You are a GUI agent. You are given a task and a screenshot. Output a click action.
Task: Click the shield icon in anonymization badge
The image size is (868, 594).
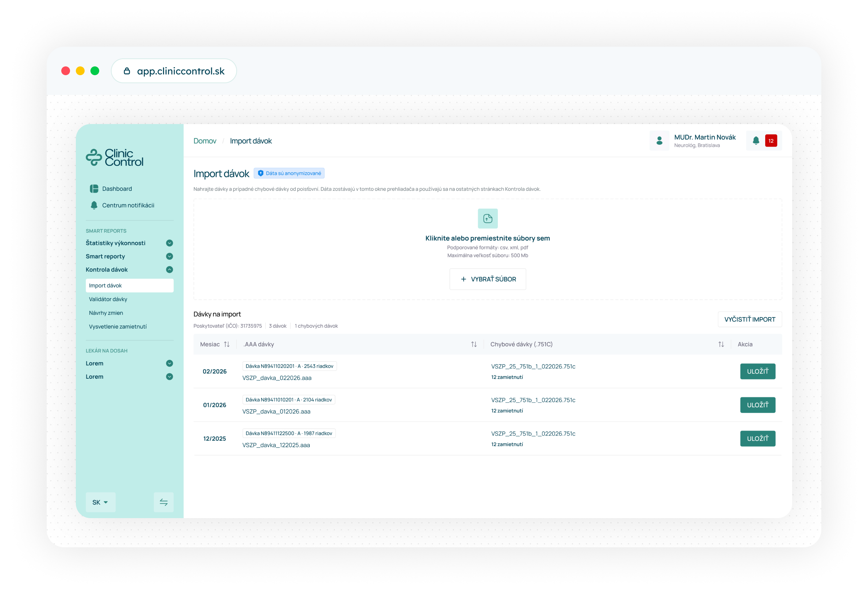261,173
